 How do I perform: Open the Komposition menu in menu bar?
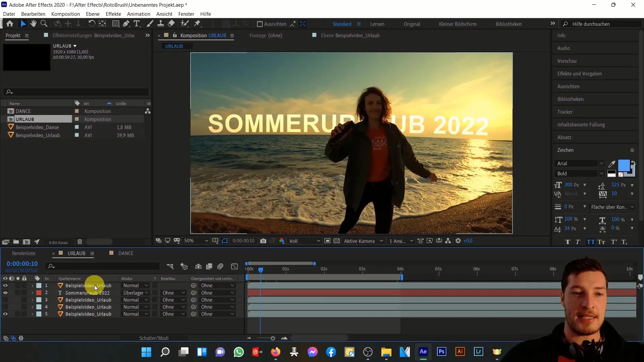coord(65,14)
